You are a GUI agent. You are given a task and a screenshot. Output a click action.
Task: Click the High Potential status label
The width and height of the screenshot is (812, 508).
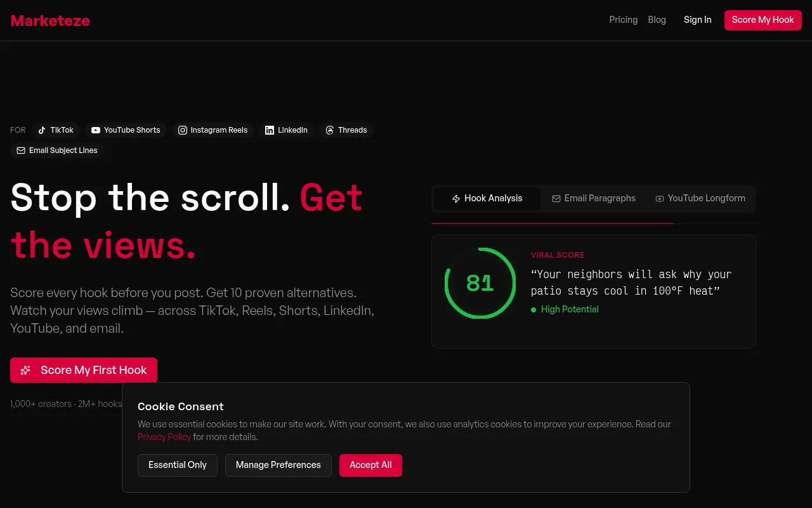[570, 309]
